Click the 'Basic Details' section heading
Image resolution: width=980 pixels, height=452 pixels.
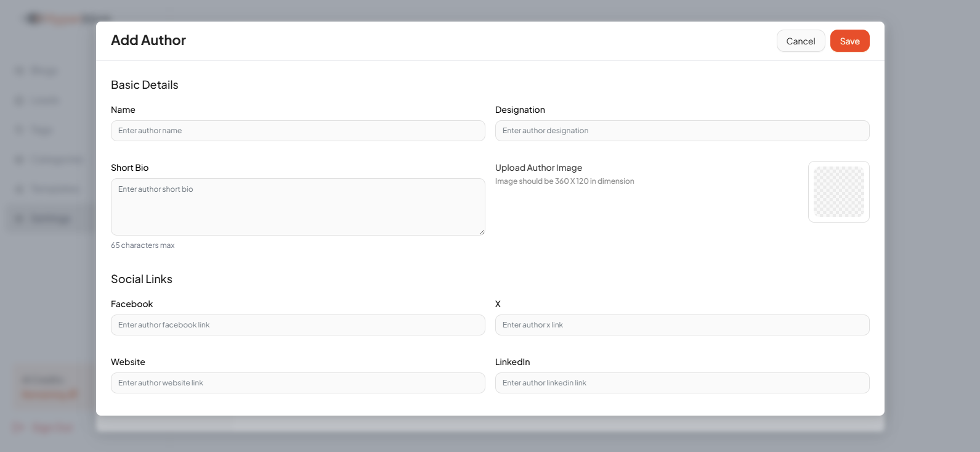(145, 85)
